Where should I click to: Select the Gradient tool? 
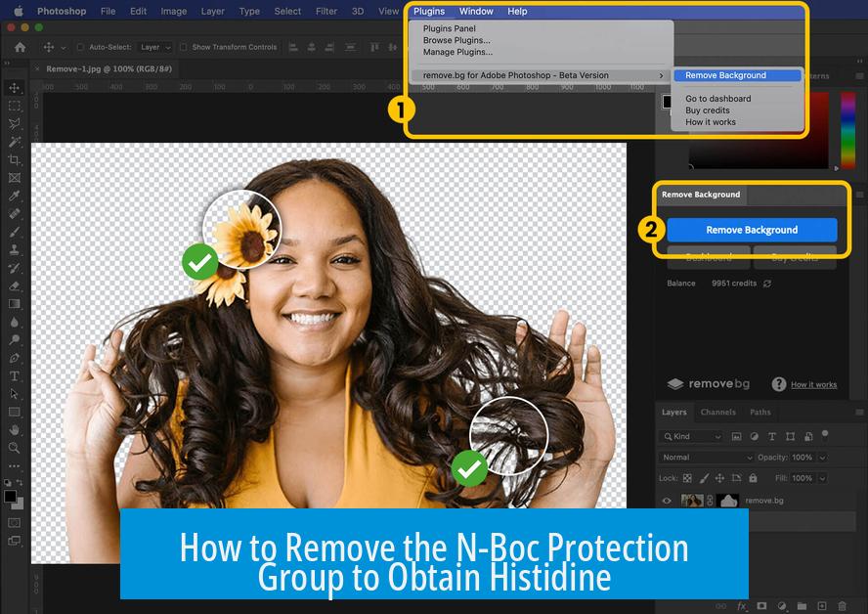tap(15, 303)
